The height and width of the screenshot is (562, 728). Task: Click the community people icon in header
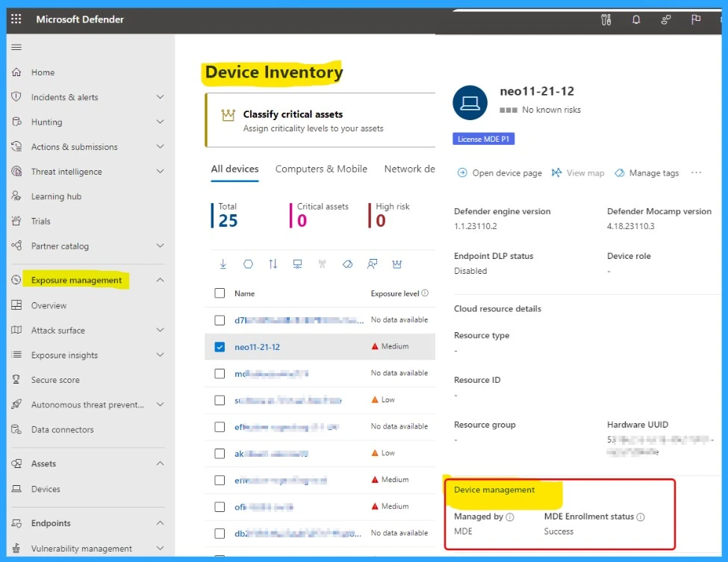(x=666, y=19)
